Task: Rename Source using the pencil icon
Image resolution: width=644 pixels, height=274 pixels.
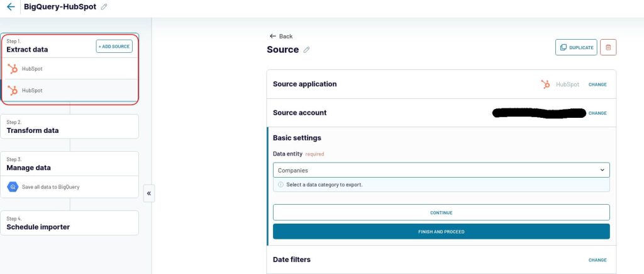Action: 306,50
